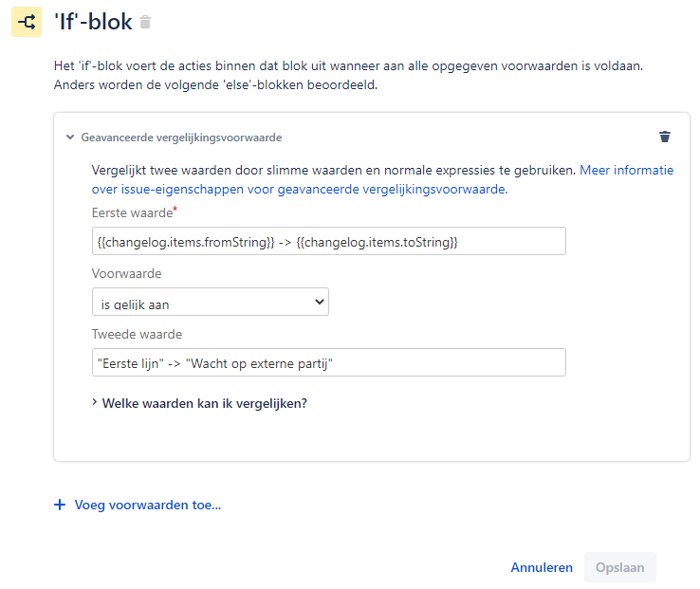The height and width of the screenshot is (589, 700).
Task: Click the 'Voorwaarde' label above the dropdown
Action: pos(127,273)
